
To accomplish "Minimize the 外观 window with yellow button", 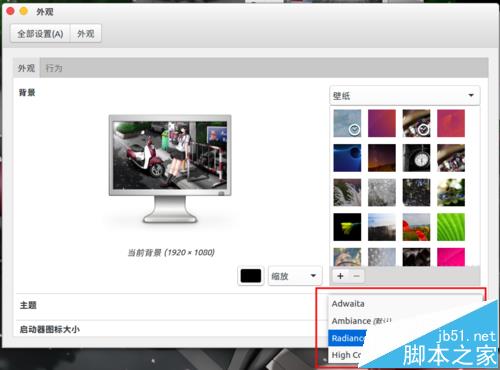I will click(24, 11).
